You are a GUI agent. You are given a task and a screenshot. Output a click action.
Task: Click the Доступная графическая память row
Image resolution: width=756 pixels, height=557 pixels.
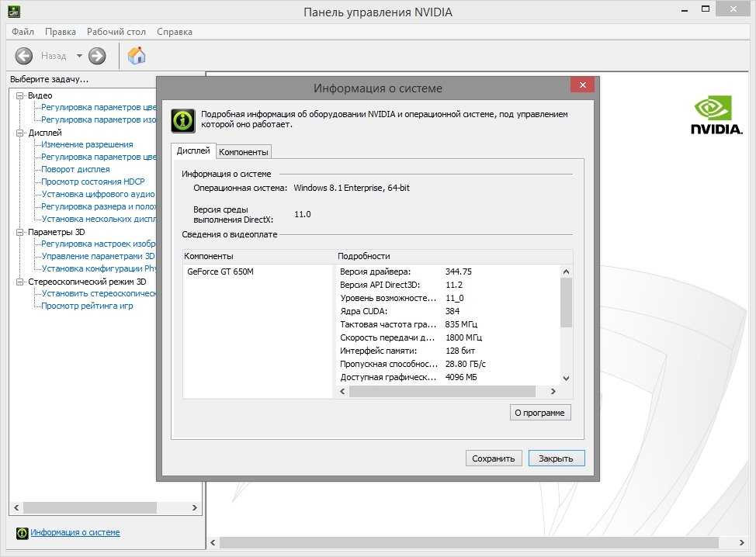click(449, 377)
